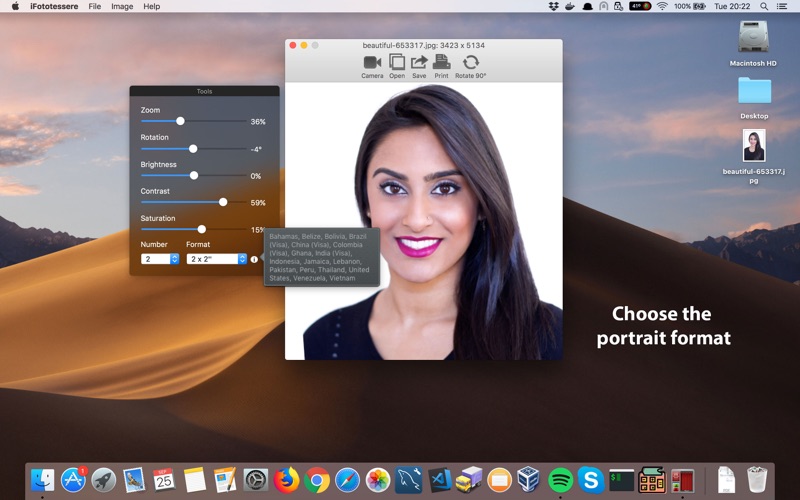Open App Store from the Dock
The image size is (800, 500).
(x=73, y=480)
